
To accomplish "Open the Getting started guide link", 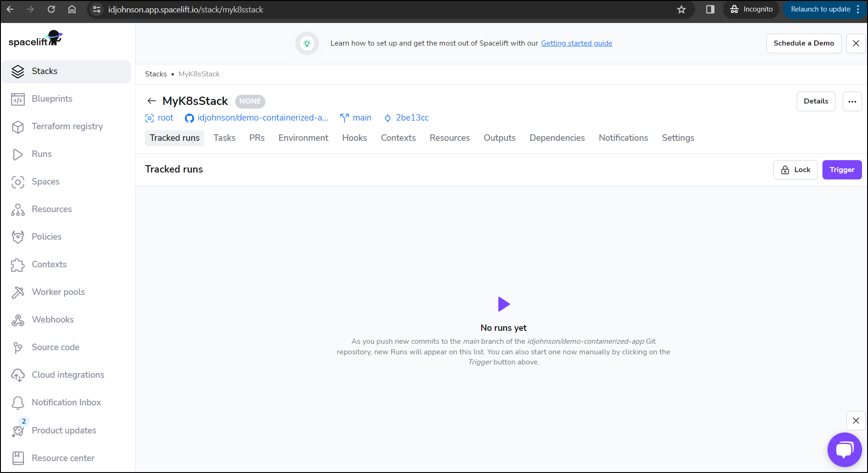I will (576, 43).
